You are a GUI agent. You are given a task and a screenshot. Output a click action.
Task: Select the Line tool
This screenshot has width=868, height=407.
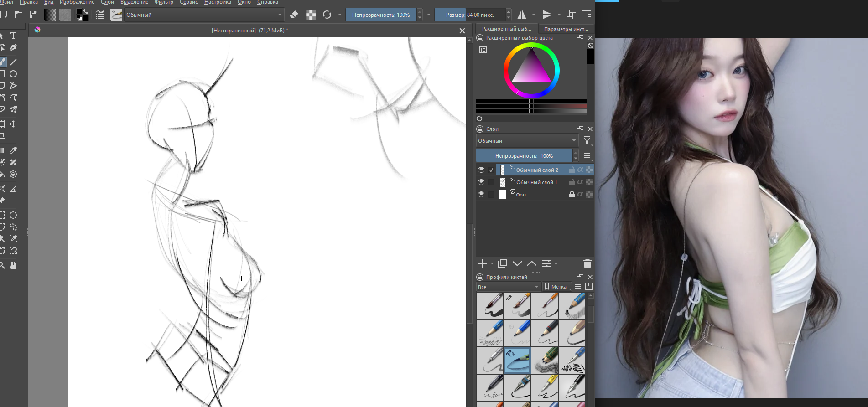point(13,62)
